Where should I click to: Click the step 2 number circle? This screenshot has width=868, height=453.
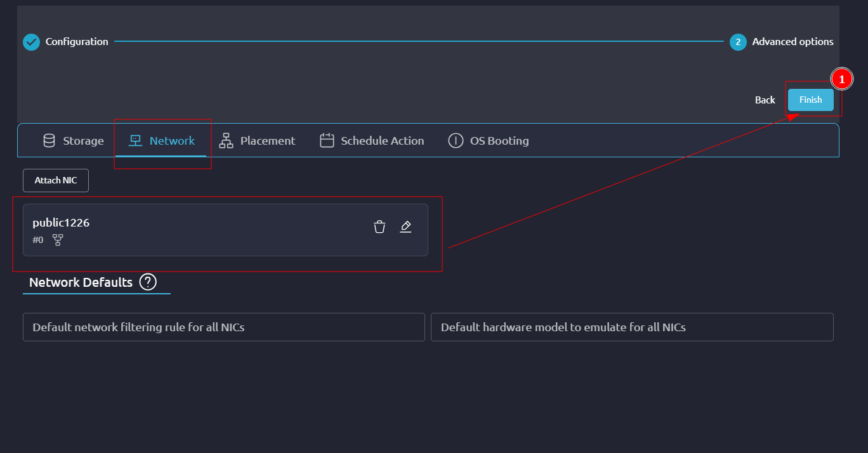point(738,42)
